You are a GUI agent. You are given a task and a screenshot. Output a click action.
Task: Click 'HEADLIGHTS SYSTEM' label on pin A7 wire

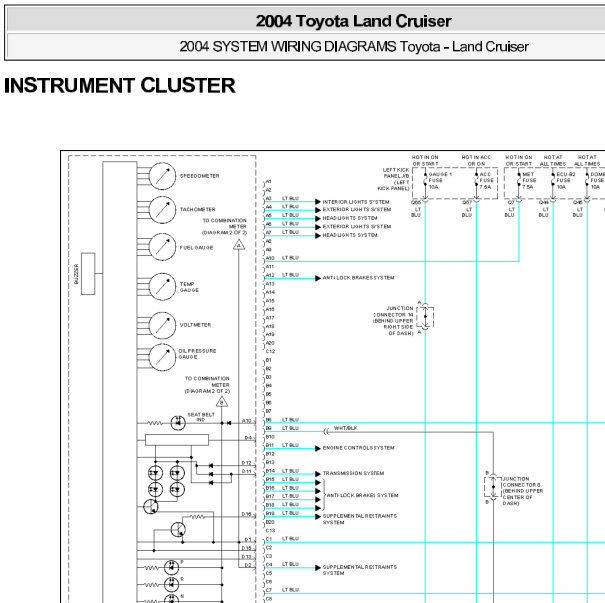click(x=350, y=235)
